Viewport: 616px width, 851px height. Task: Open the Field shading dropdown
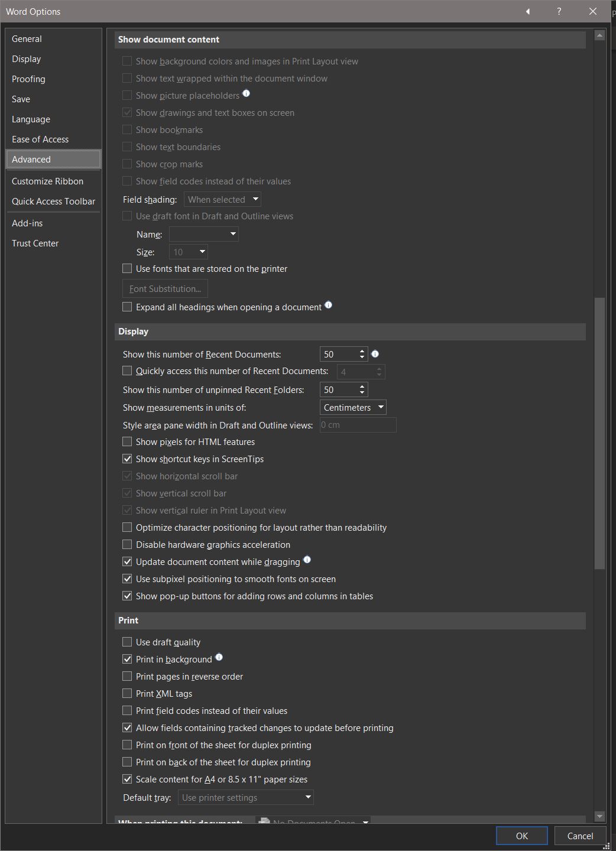click(x=222, y=199)
